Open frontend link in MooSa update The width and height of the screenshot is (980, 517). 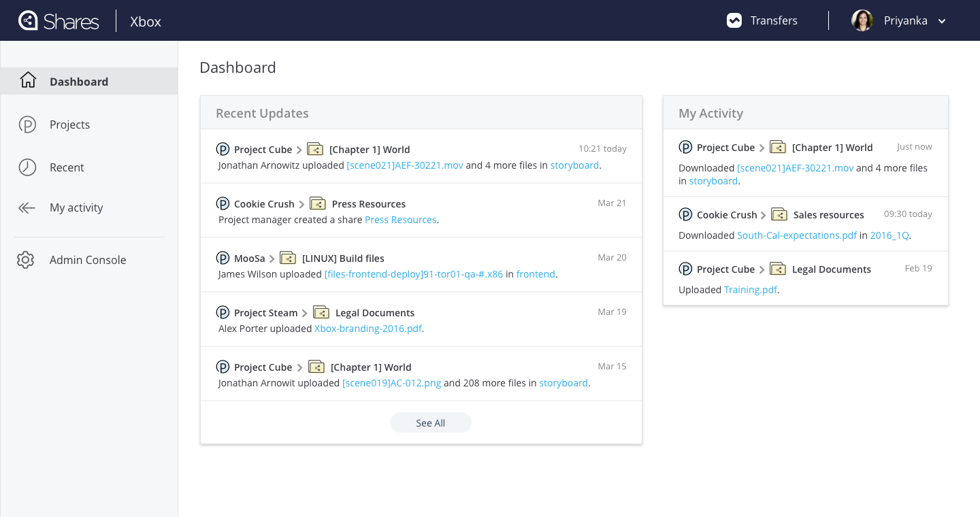[536, 274]
